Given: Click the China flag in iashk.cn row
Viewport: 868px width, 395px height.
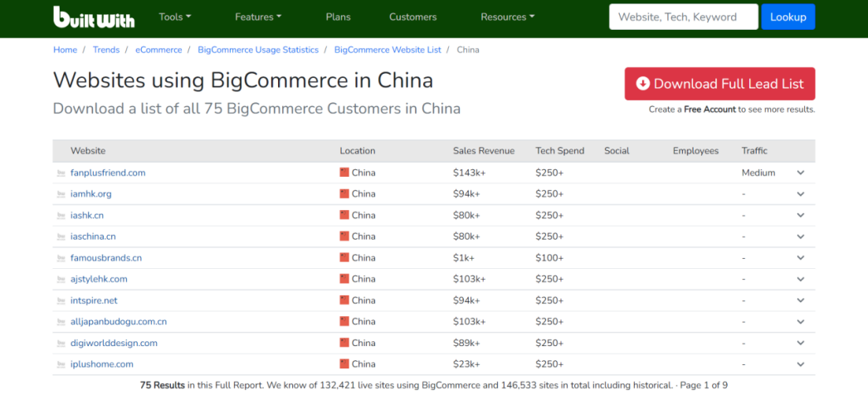Looking at the screenshot, I should click(x=344, y=215).
